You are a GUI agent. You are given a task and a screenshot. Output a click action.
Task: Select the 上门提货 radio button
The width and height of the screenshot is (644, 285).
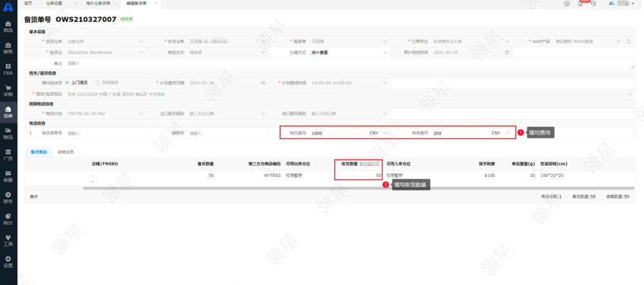click(66, 83)
